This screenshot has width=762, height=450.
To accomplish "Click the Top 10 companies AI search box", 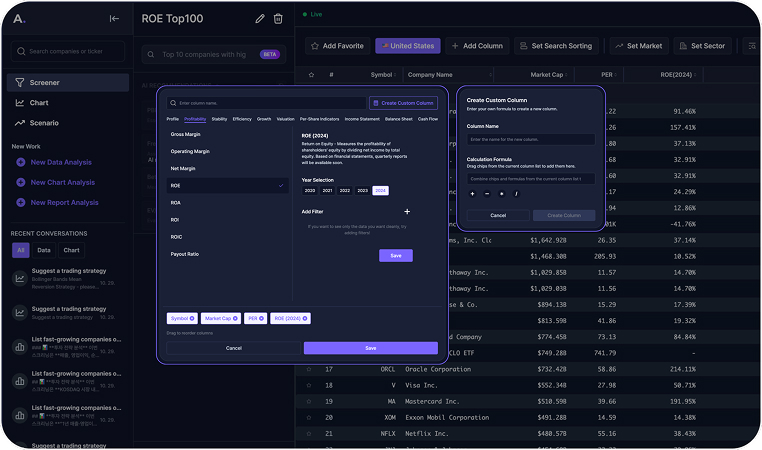I will point(214,54).
